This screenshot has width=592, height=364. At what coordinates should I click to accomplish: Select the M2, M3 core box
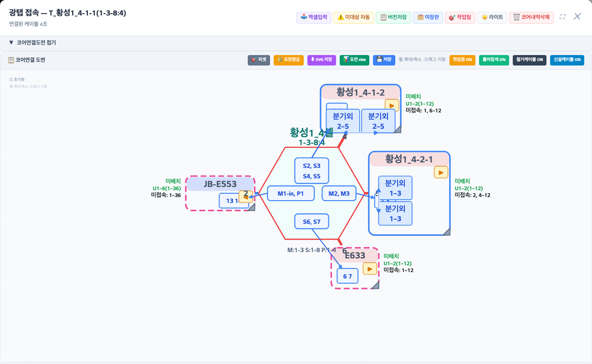point(339,193)
